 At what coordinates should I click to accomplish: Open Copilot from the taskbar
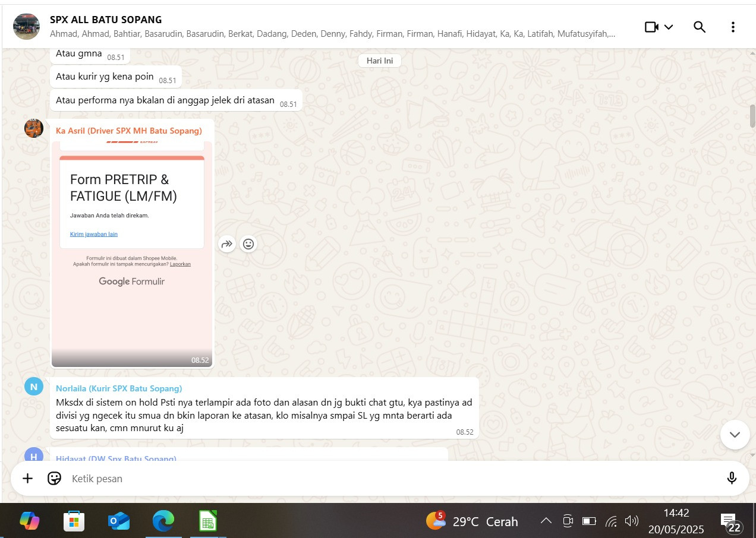(29, 521)
